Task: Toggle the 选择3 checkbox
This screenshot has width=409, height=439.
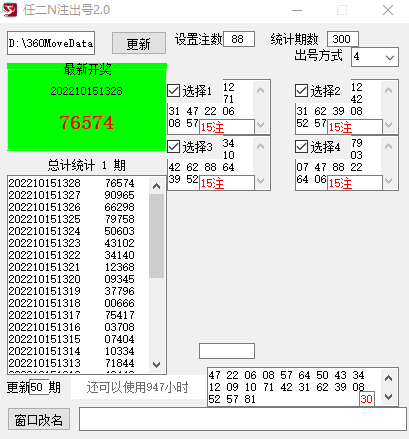Action: tap(173, 147)
